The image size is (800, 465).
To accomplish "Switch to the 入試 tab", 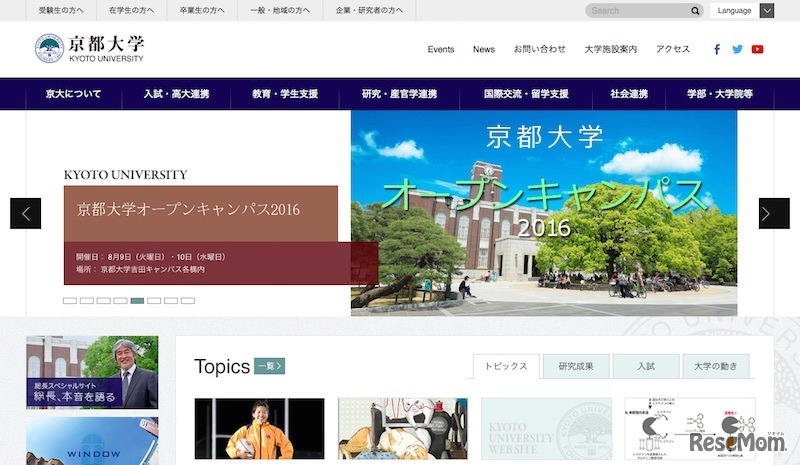I will click(646, 366).
